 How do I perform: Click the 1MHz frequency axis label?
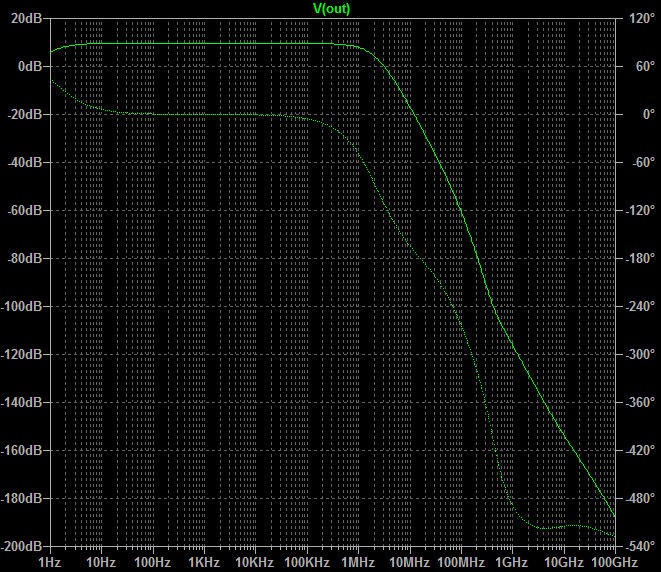[358, 562]
